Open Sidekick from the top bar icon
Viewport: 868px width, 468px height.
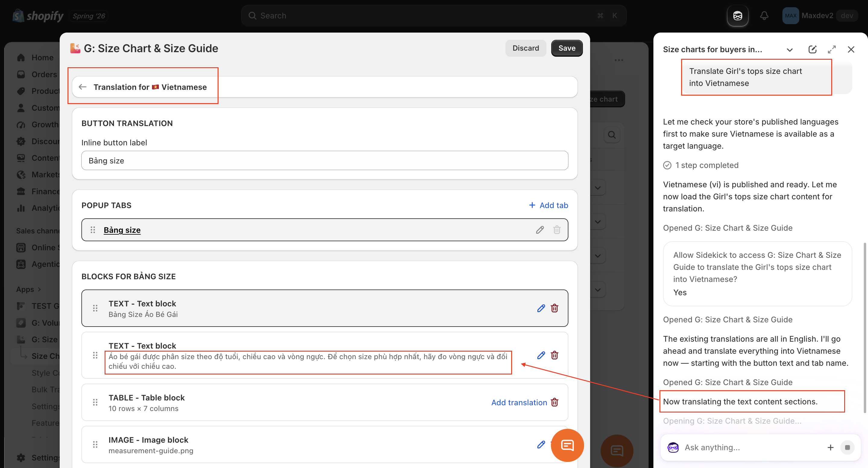[737, 15]
